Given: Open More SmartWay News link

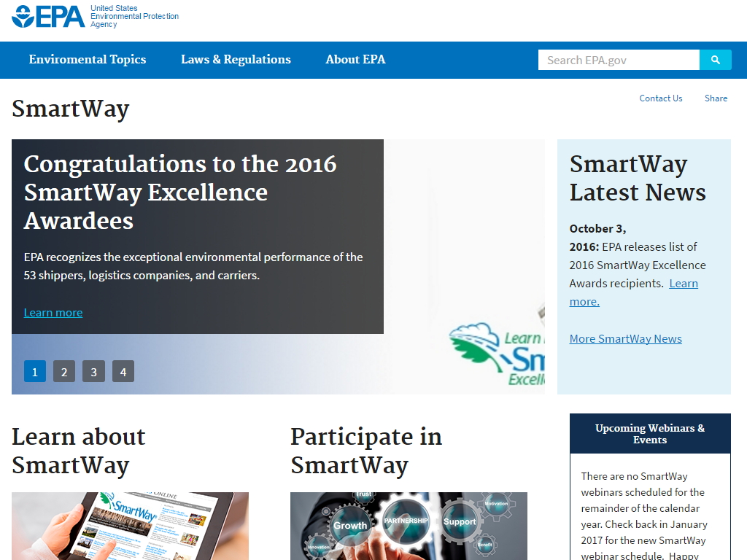Looking at the screenshot, I should tap(625, 338).
